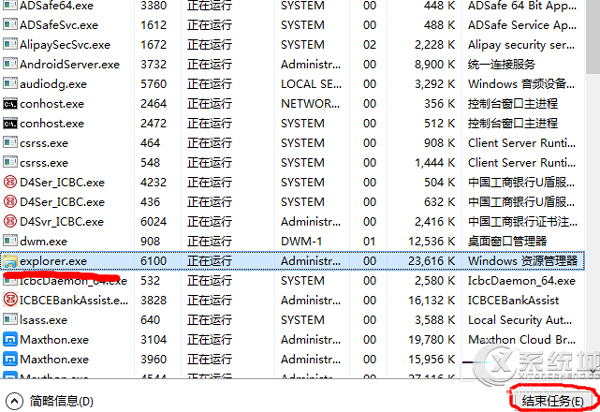Click the 16,132 K memory value
The height and width of the screenshot is (412, 600).
[x=432, y=300]
